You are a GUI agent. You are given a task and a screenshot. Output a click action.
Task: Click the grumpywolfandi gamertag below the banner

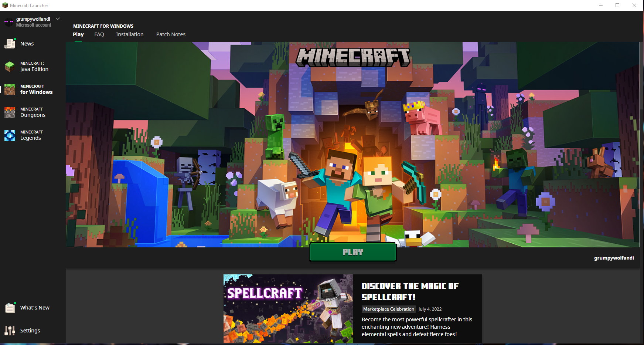(x=614, y=258)
